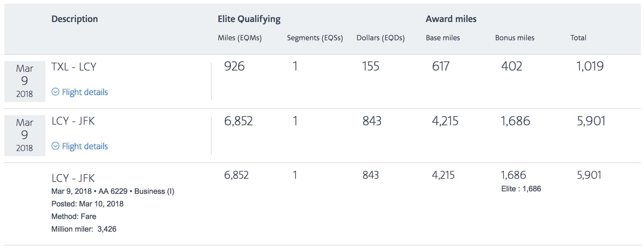The image size is (644, 248).
Task: Click the Dollars (EQDs) column label
Action: 380,38
